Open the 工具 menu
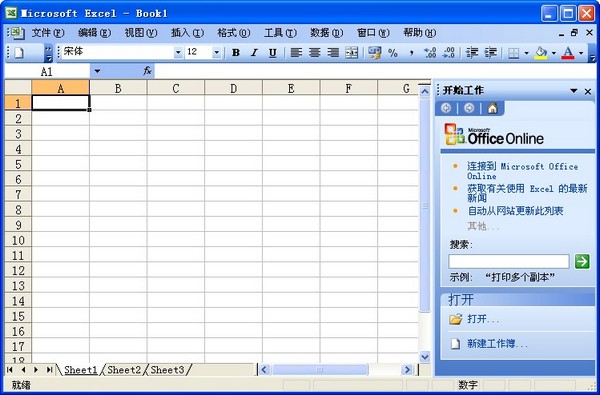This screenshot has height=395, width=600. tap(280, 33)
